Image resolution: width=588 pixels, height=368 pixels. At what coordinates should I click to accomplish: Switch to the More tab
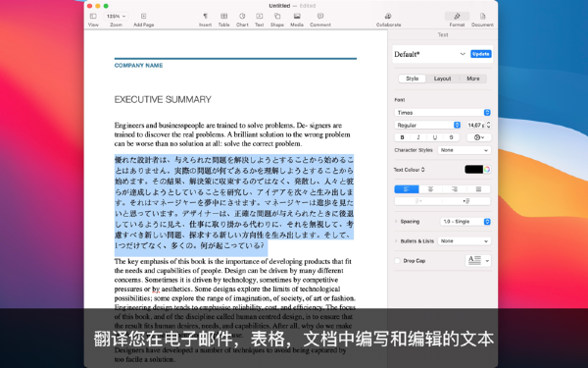coord(473,79)
